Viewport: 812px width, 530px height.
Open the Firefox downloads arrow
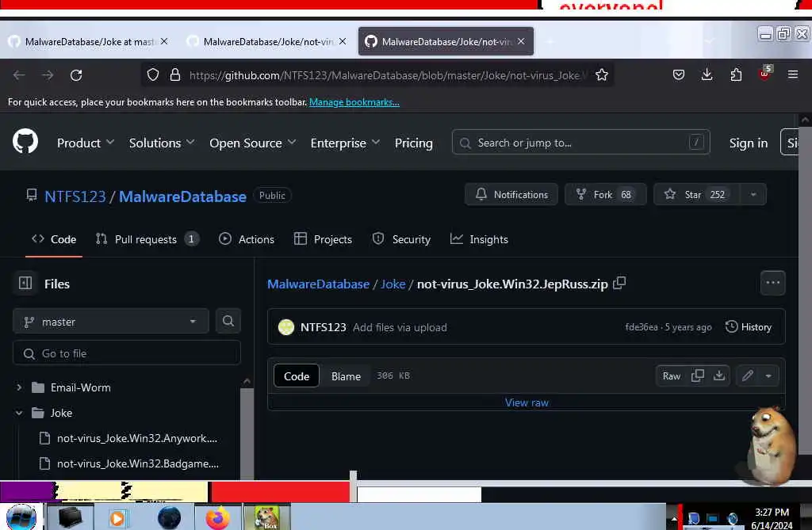point(707,75)
